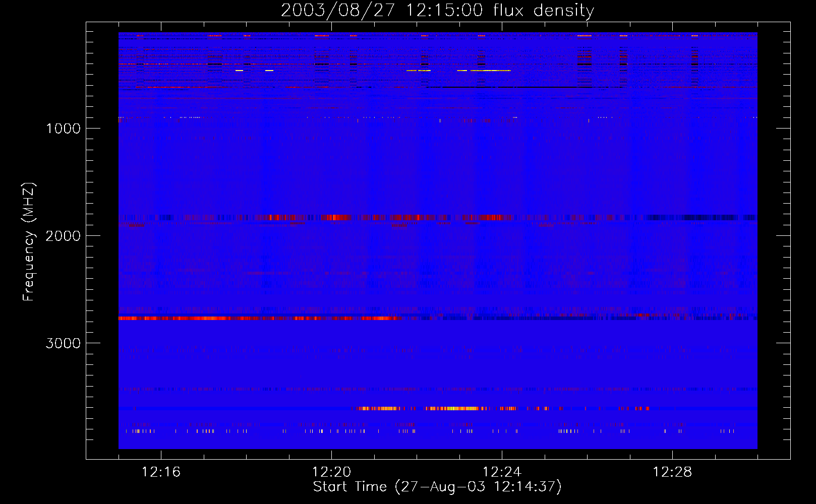This screenshot has width=816, height=504.
Task: Select the "Start Time (27-Aug-03 12:14:37)" label
Action: point(437,487)
